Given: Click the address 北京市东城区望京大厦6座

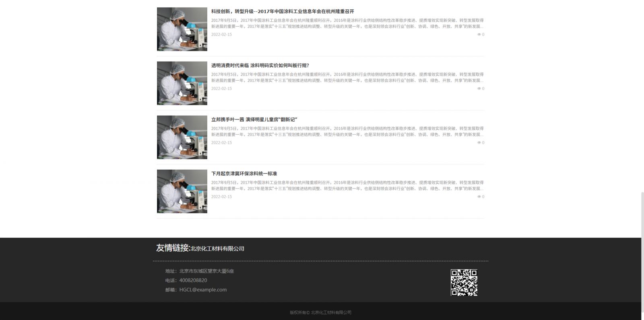Looking at the screenshot, I should (x=206, y=271).
